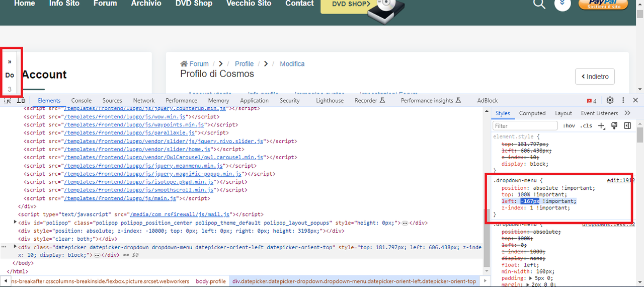This screenshot has width=644, height=287.
Task: Click the Profile breadcrumb link
Action: [244, 64]
